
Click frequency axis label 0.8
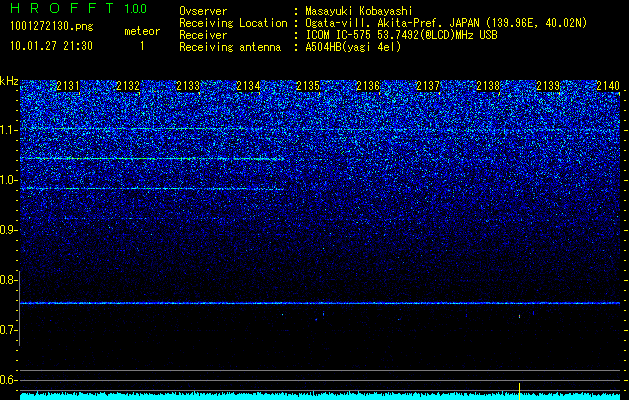[x=8, y=280]
